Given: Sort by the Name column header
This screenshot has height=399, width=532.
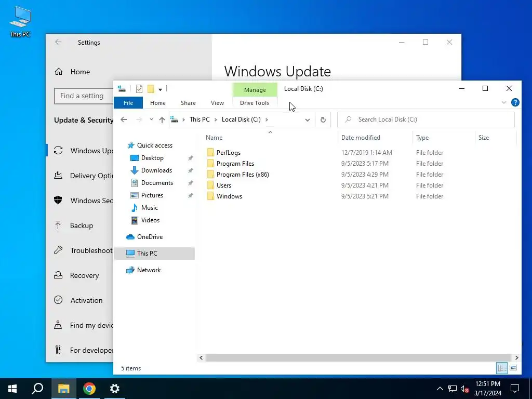Looking at the screenshot, I should (214, 137).
